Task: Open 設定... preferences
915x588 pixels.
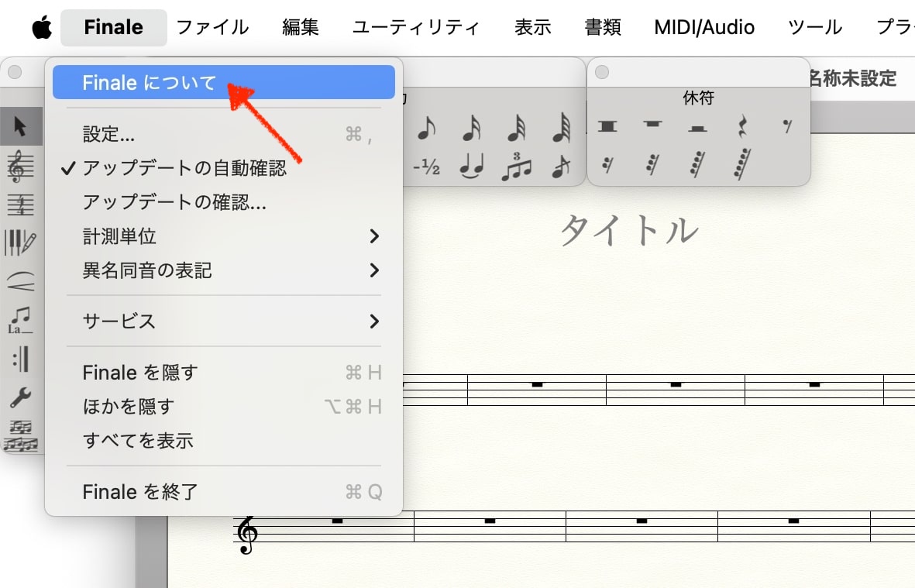Action: coord(223,134)
